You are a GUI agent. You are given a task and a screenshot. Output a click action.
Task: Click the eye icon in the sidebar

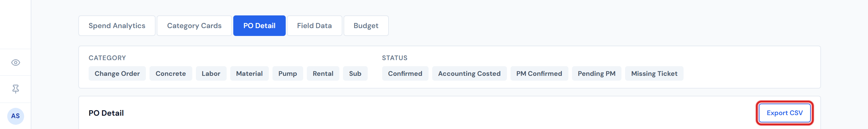click(x=15, y=63)
